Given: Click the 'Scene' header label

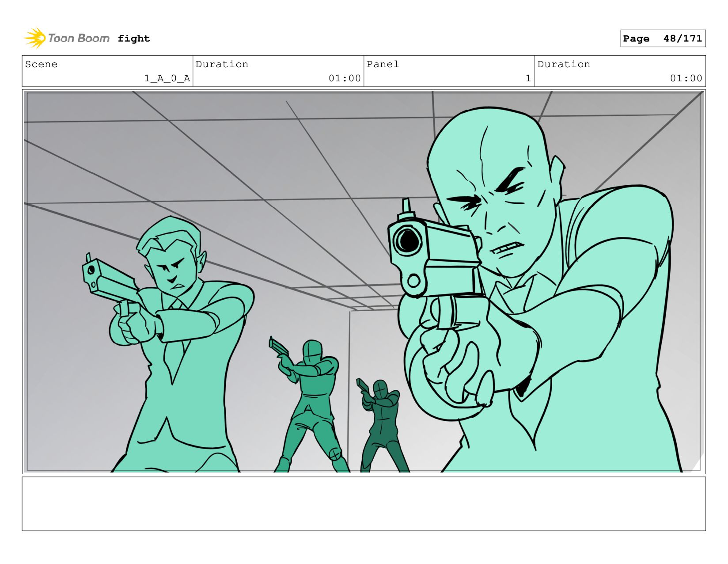Looking at the screenshot, I should 41,64.
